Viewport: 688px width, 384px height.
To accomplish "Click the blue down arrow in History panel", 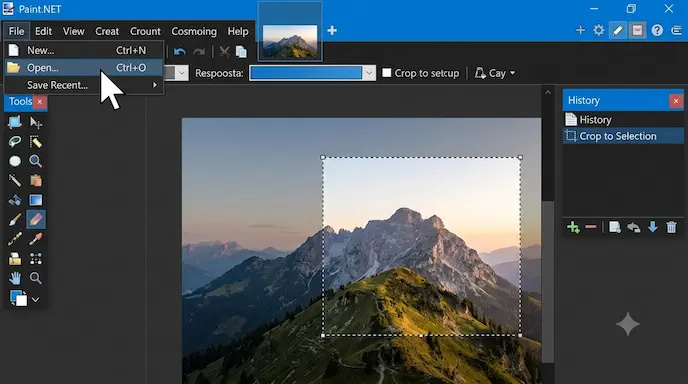I will tap(652, 227).
